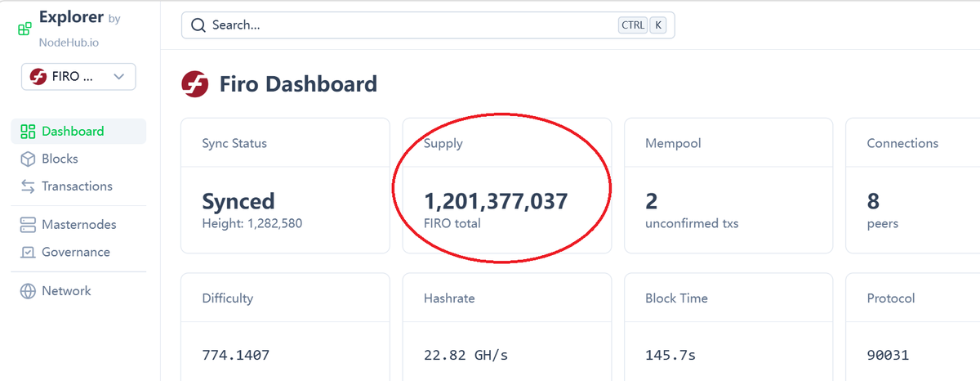980x381 pixels.
Task: Click the Mempool card label
Action: [673, 143]
